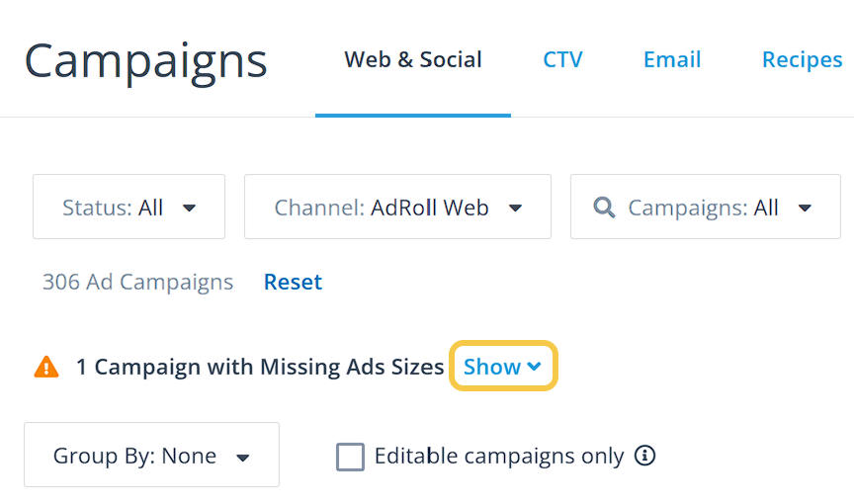Click the caret arrow in Group By
Image resolution: width=854 pixels, height=504 pixels.
pyautogui.click(x=243, y=457)
